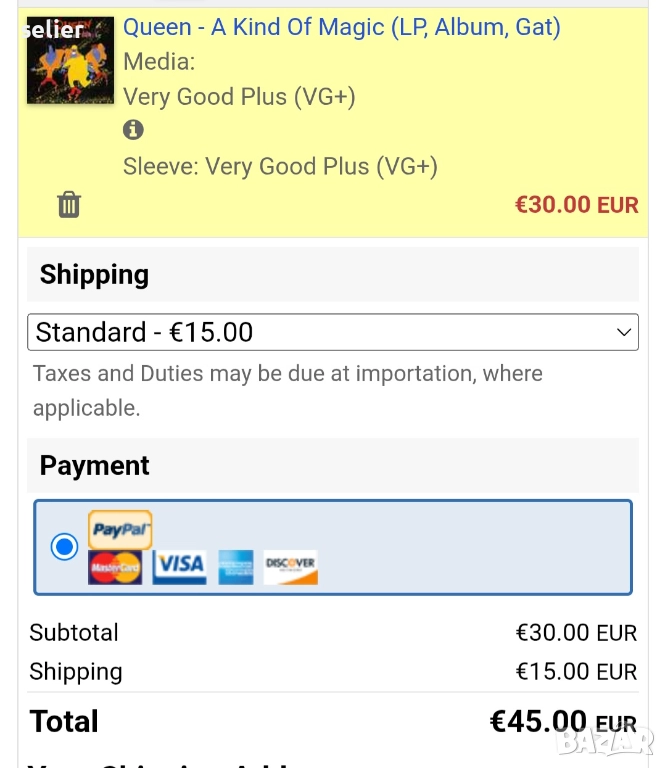Click the red €30.00 EUR item price
The image size is (666, 768).
pos(576,205)
